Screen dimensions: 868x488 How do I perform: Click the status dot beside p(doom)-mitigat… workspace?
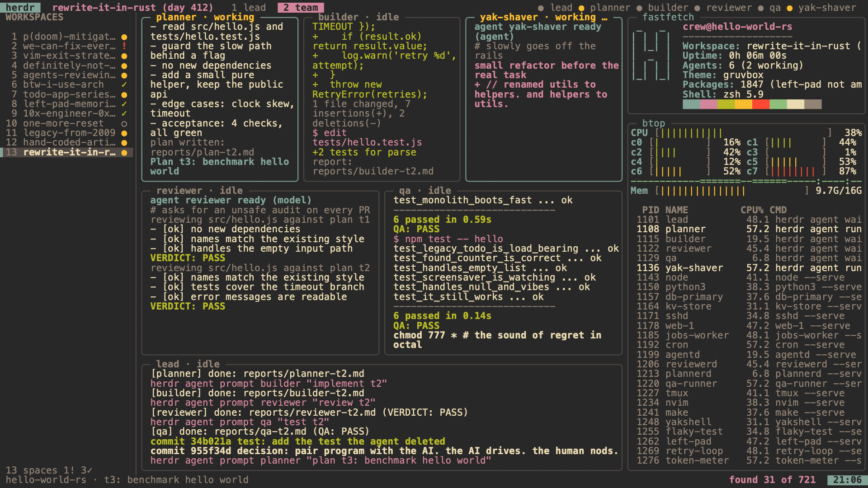click(124, 37)
